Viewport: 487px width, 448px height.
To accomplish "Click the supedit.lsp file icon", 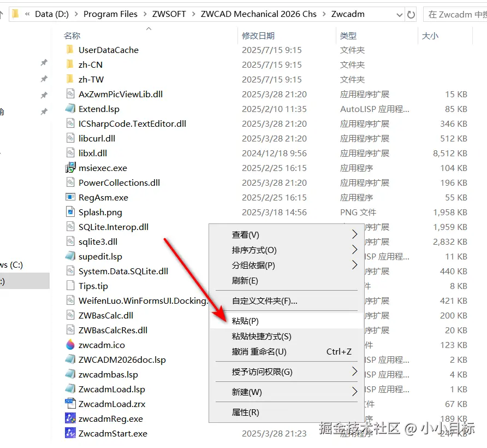I will [x=70, y=256].
